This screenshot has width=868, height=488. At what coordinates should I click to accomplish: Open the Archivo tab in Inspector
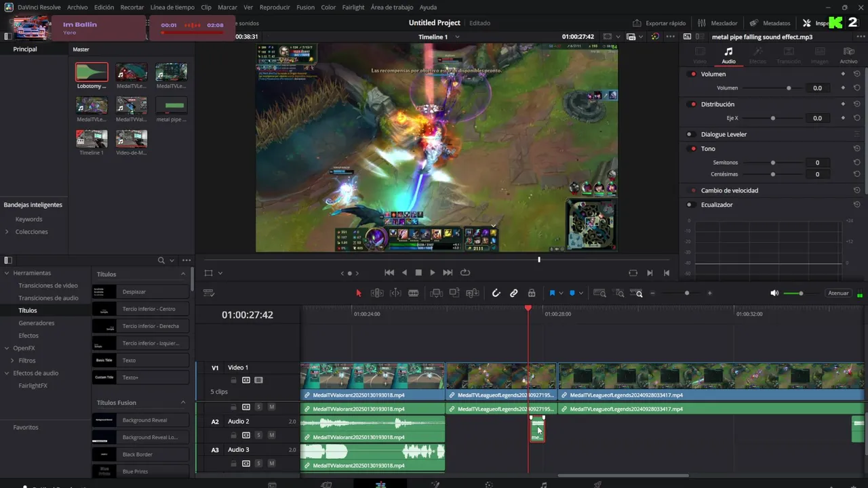(848, 55)
